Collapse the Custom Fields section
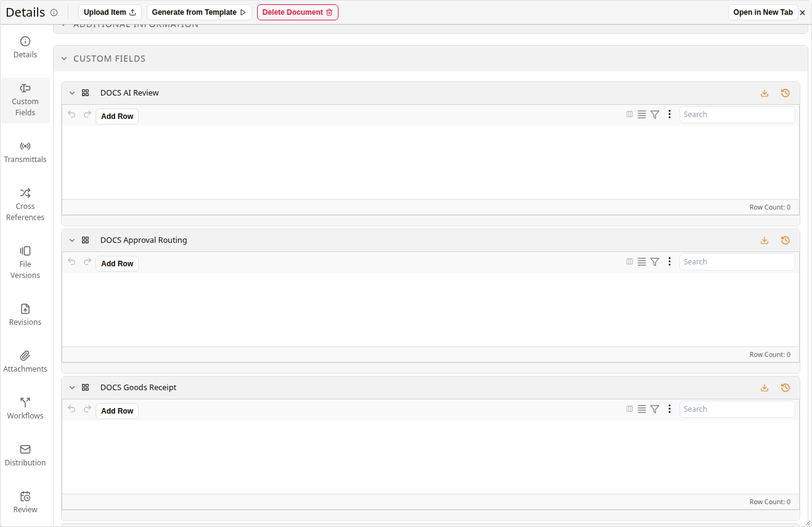 coord(64,59)
